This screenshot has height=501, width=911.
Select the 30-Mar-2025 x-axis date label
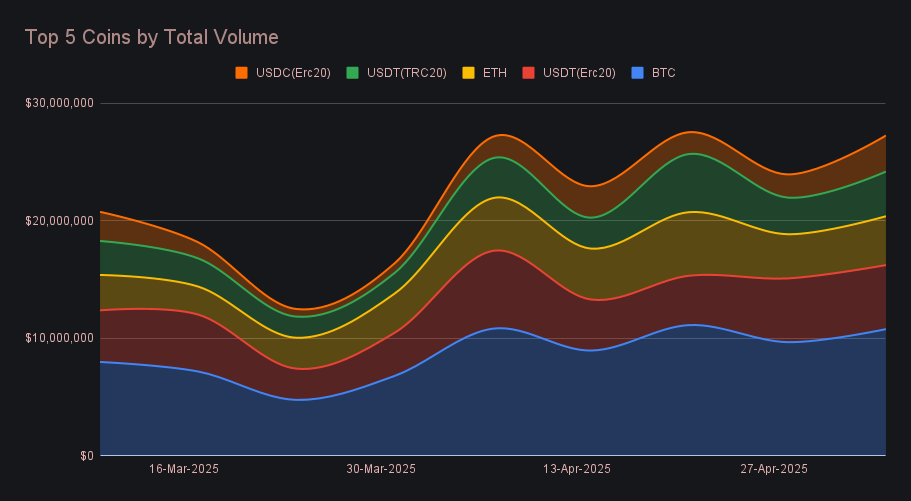(x=381, y=469)
